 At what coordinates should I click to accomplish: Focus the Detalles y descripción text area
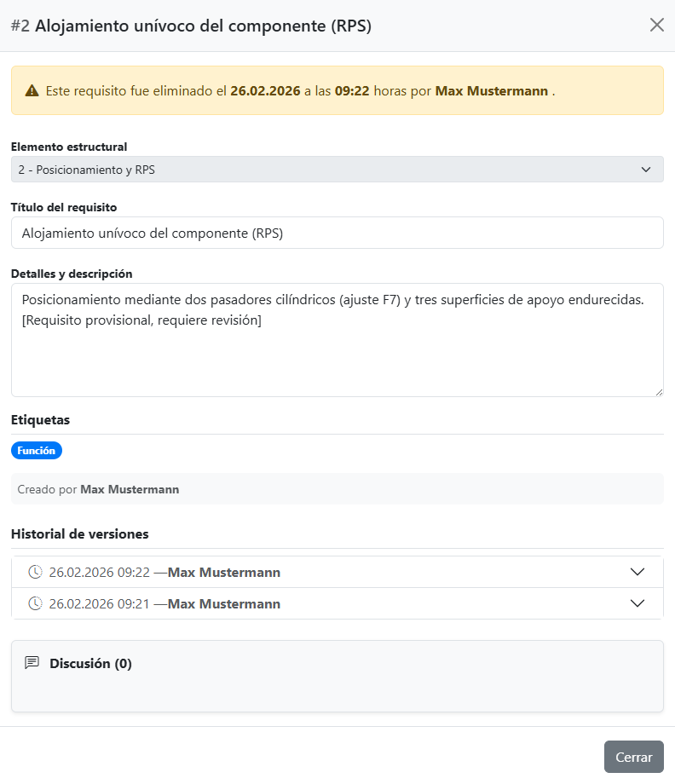337,340
